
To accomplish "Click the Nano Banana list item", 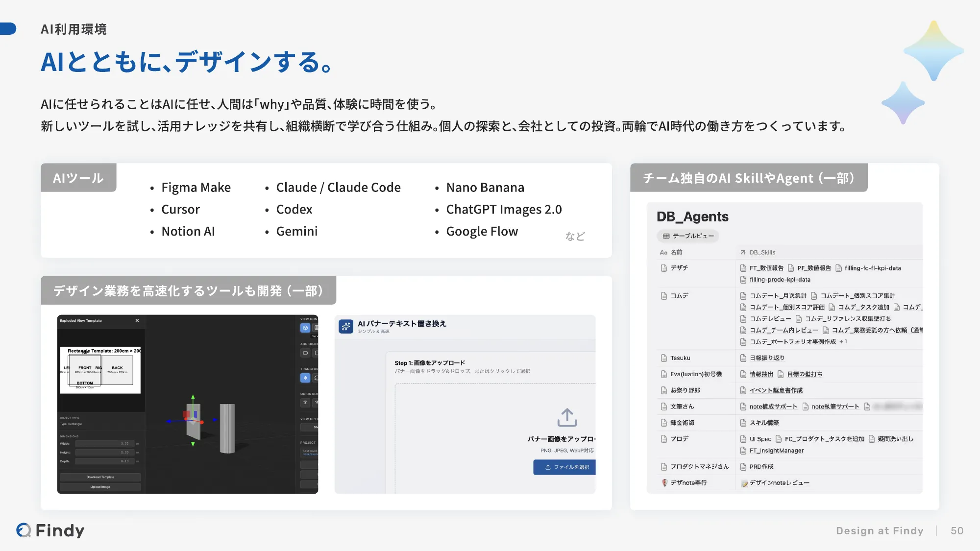I will 485,188.
